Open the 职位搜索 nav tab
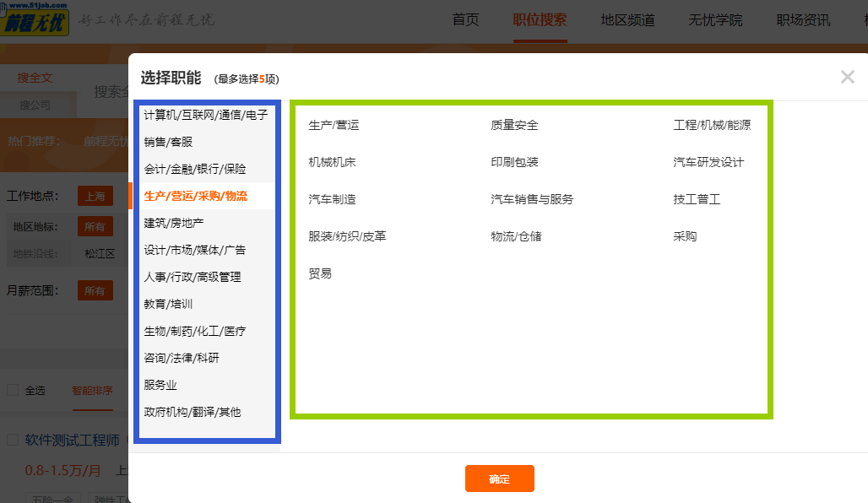This screenshot has height=503, width=868. pos(540,20)
